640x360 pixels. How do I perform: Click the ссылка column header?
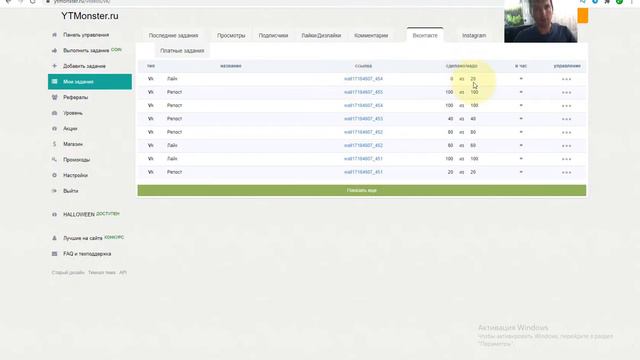tap(363, 66)
